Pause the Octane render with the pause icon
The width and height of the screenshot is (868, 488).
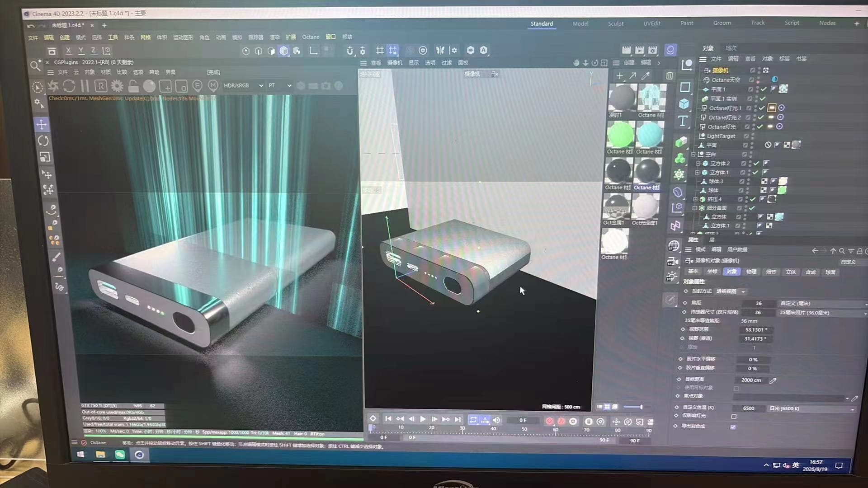click(85, 86)
